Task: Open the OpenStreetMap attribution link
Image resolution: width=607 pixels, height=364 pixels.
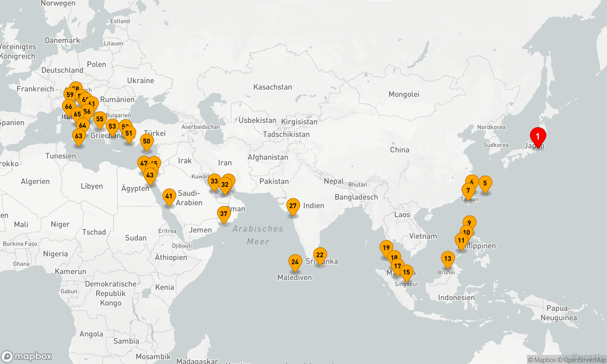Action: tap(582, 360)
